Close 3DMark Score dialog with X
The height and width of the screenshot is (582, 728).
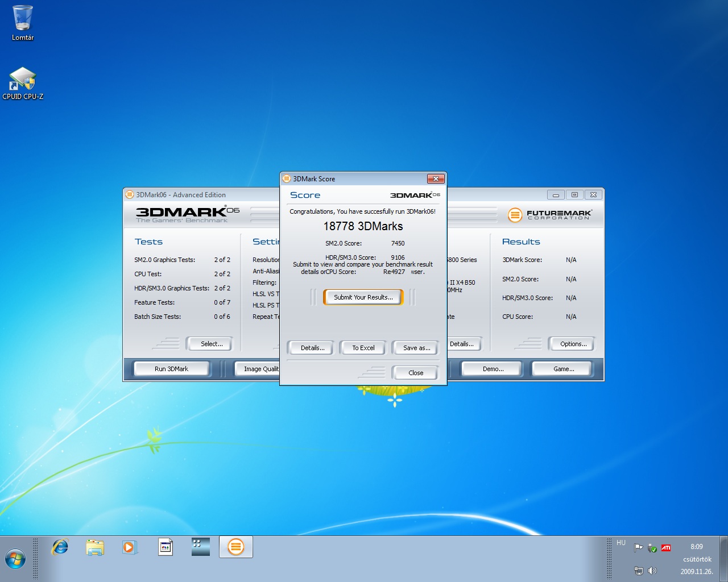click(x=435, y=178)
